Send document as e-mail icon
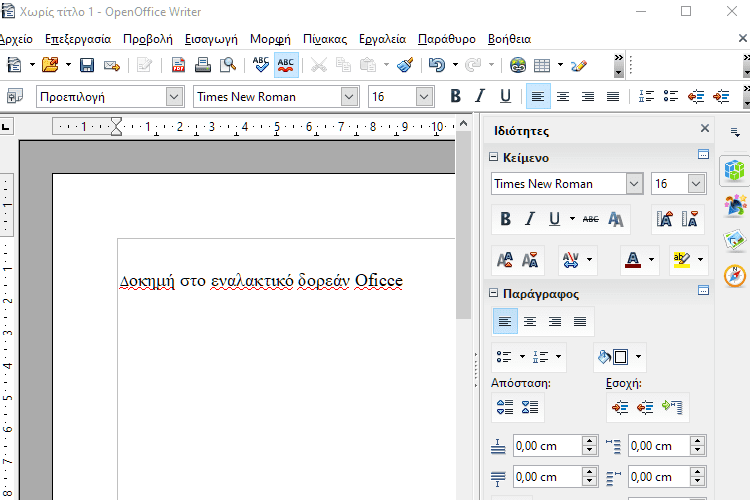750x500 pixels. tap(111, 65)
